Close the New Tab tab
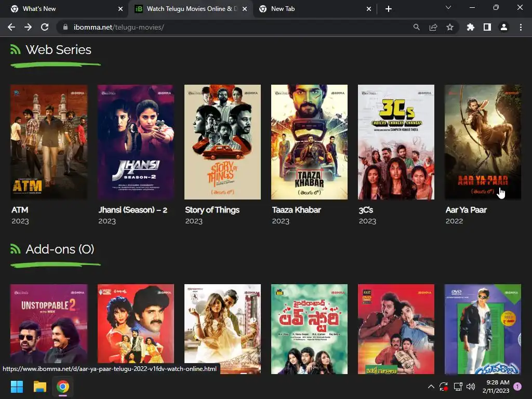Screen dimensions: 532x399 369,9
